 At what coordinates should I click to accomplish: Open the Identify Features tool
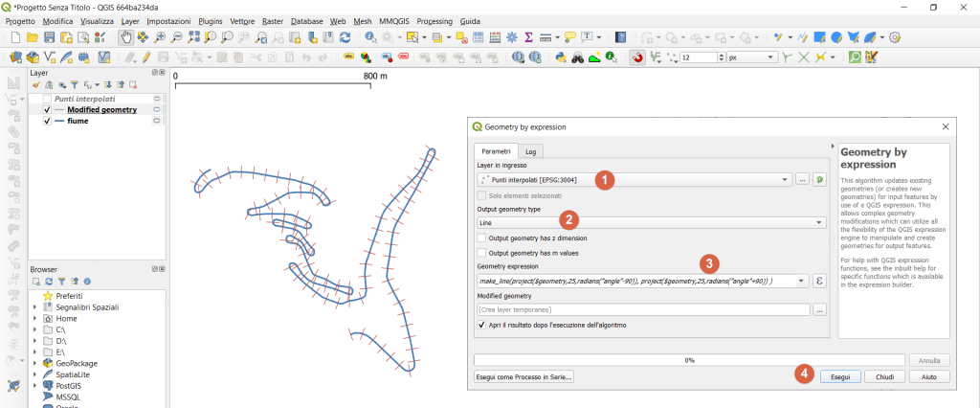[x=371, y=37]
